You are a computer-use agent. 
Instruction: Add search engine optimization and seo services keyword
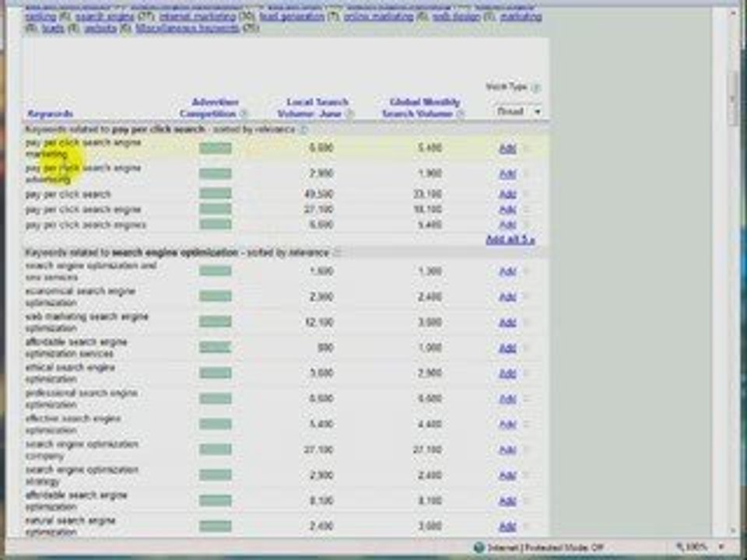(507, 271)
